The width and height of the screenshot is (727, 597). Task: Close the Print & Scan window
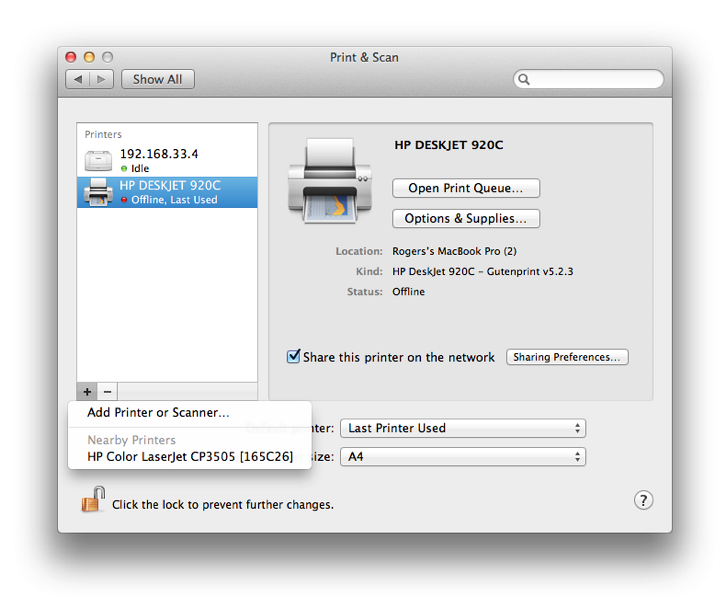coord(70,57)
